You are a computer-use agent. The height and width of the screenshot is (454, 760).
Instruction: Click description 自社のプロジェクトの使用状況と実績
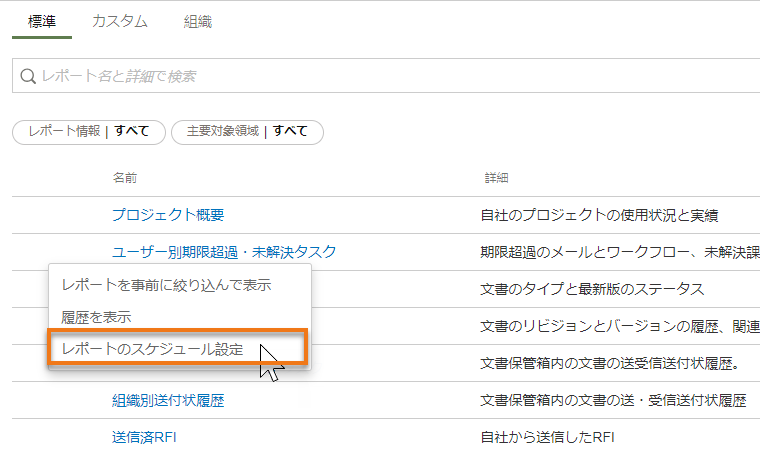(599, 215)
